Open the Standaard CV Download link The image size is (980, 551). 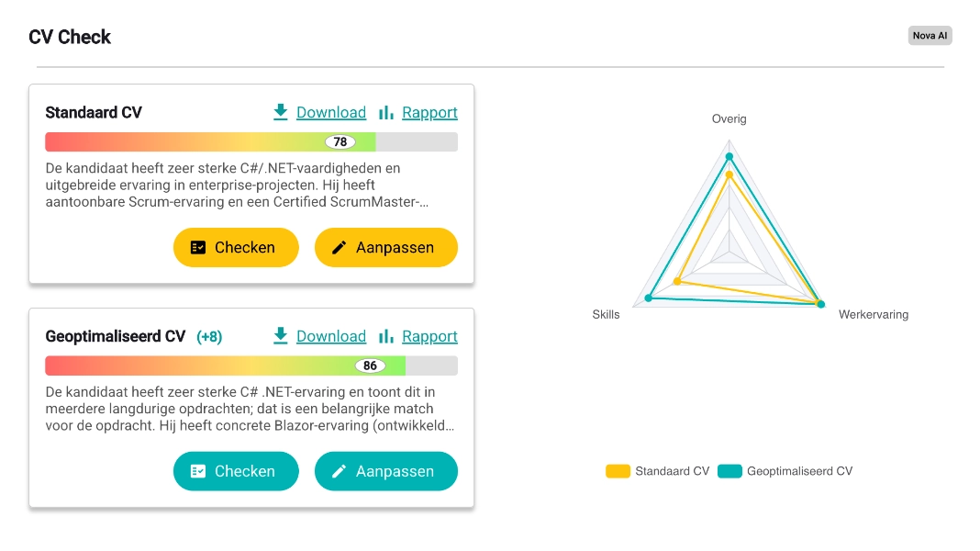[331, 113]
